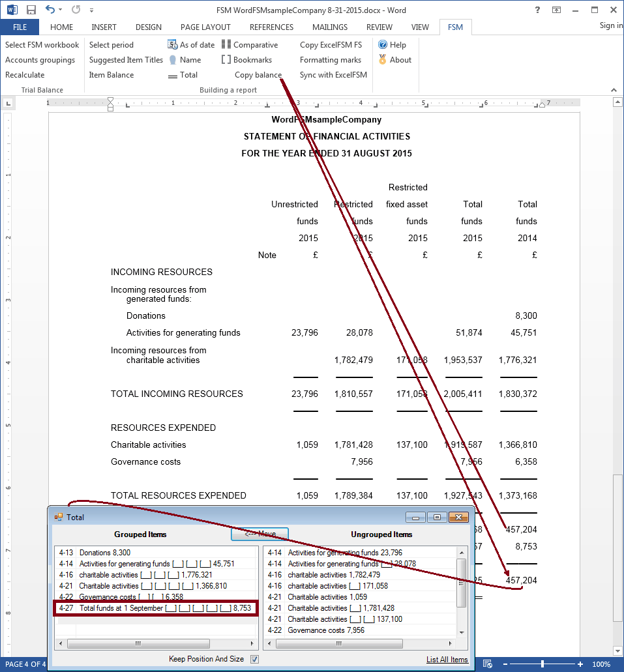Select ungrouped row charitable activities 1,782,479
Screen dimensions: 624x672
(360, 575)
